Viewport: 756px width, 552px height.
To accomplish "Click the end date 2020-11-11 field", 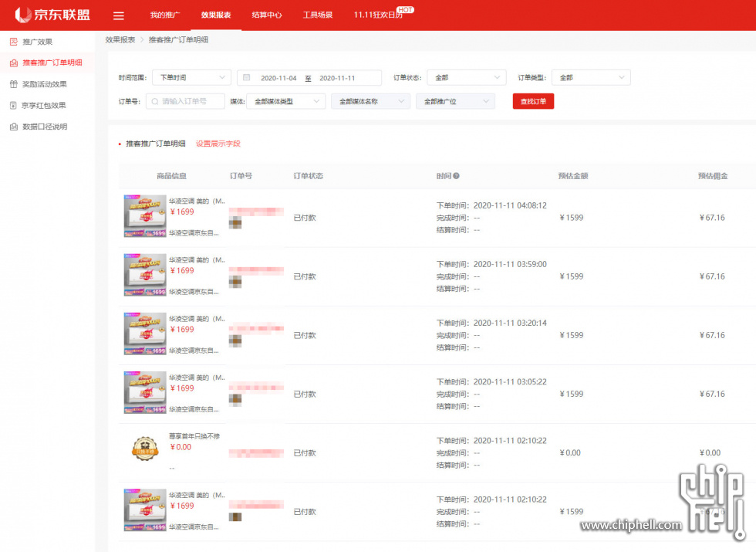I will tap(337, 78).
